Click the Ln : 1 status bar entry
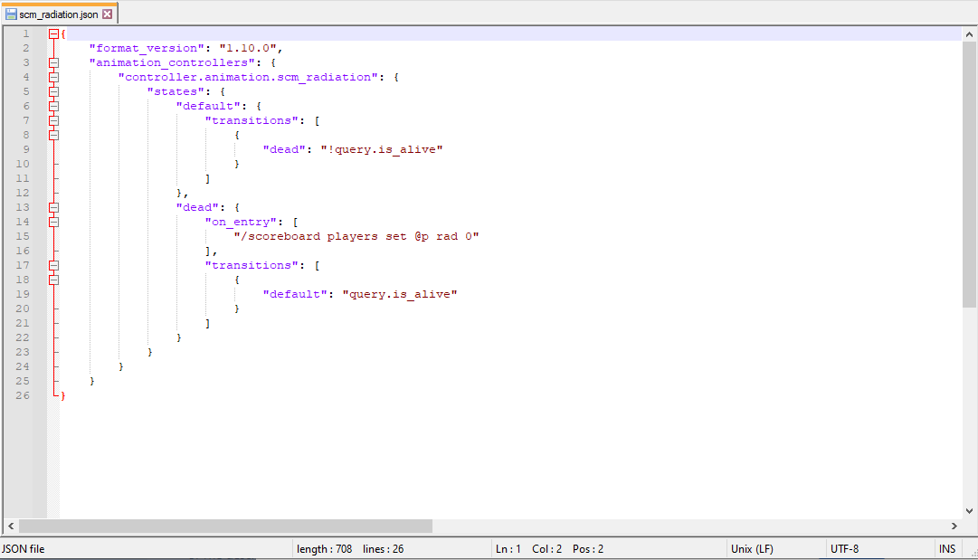978x560 pixels. [x=508, y=549]
